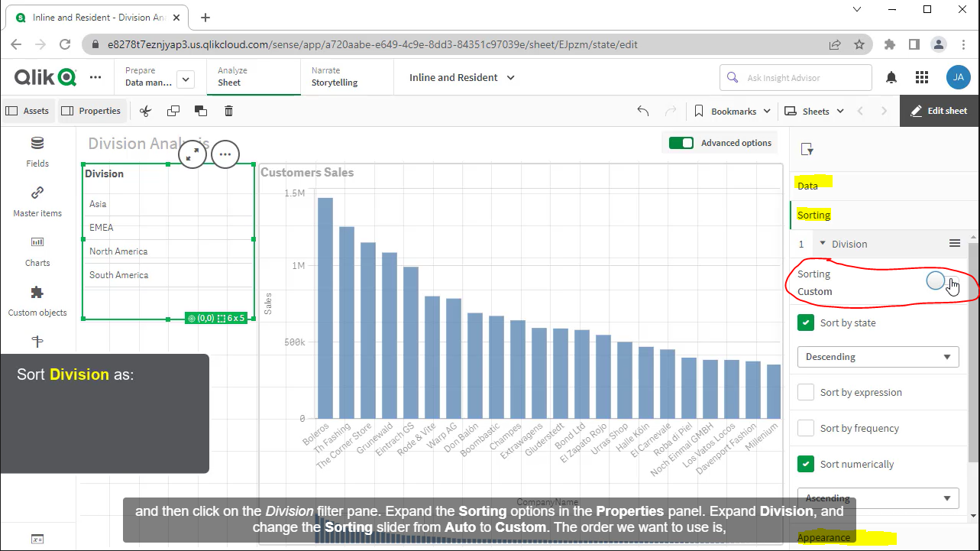Collapse the Division sorting item
Image resolution: width=980 pixels, height=551 pixels.
tap(823, 244)
